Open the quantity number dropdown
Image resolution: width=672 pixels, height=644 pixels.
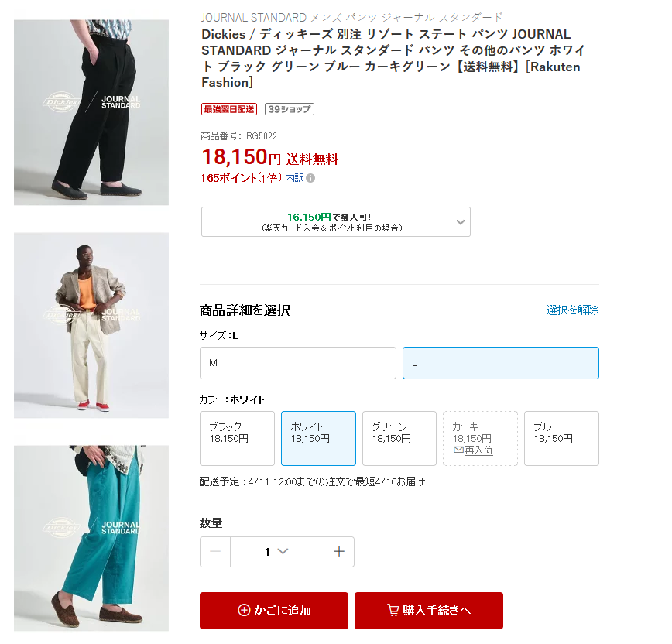[x=277, y=552]
